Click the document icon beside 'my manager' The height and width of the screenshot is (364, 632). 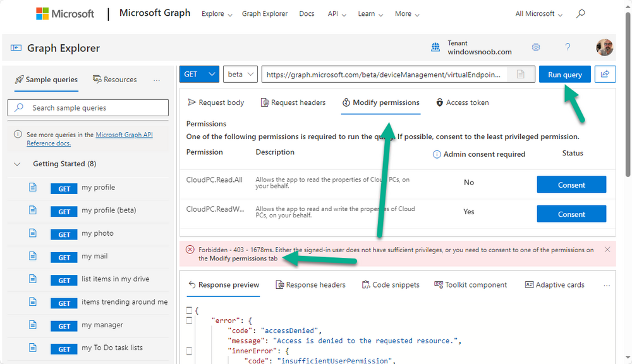pyautogui.click(x=33, y=324)
